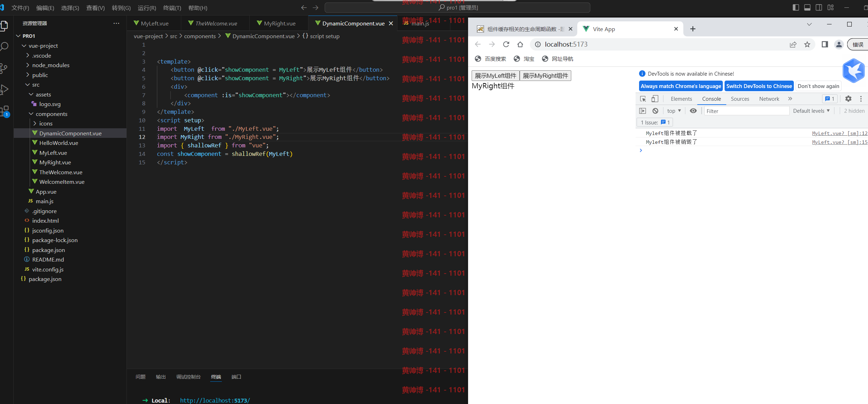Screen dimensions: 868x404
Task: Expand the node_modules folder
Action: click(x=51, y=65)
